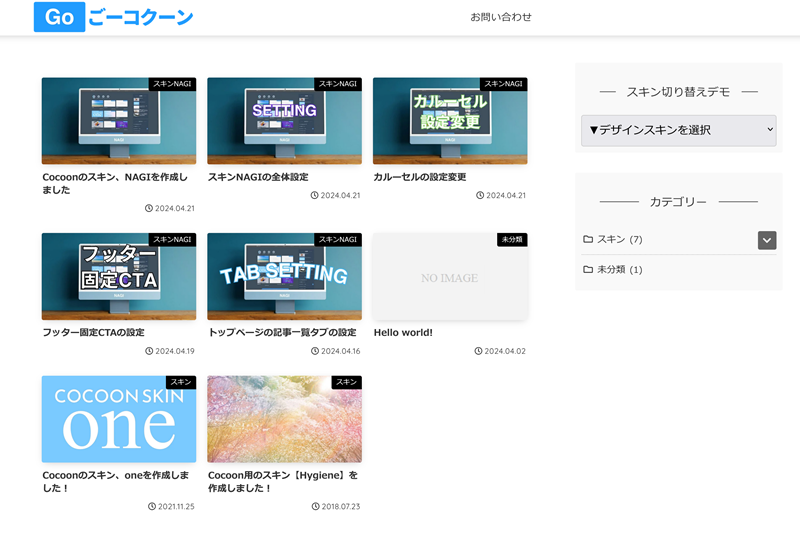Click clock icon beside Hello world date 2024.04.02

(x=478, y=351)
